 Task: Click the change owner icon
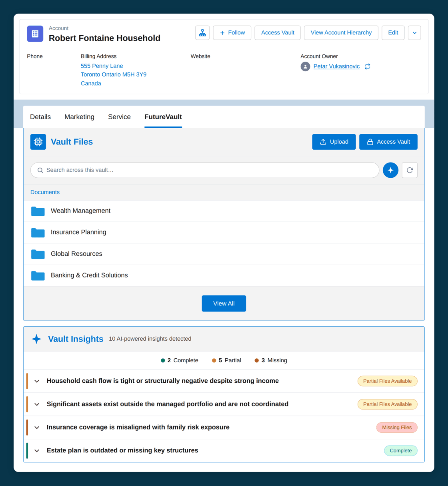click(x=367, y=66)
